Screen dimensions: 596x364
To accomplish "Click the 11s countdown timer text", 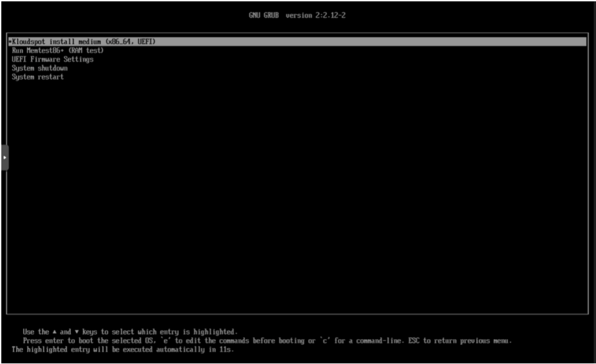I will pyautogui.click(x=225, y=350).
